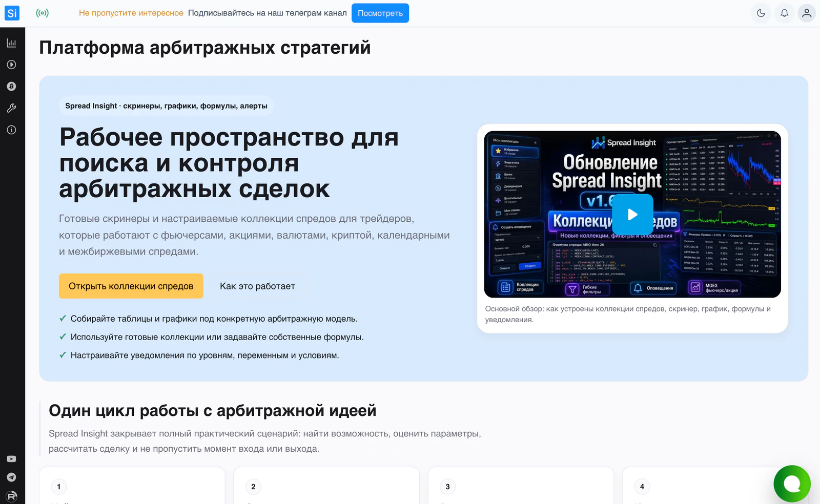Click the Как это работает link
This screenshot has width=820, height=504.
pyautogui.click(x=257, y=286)
